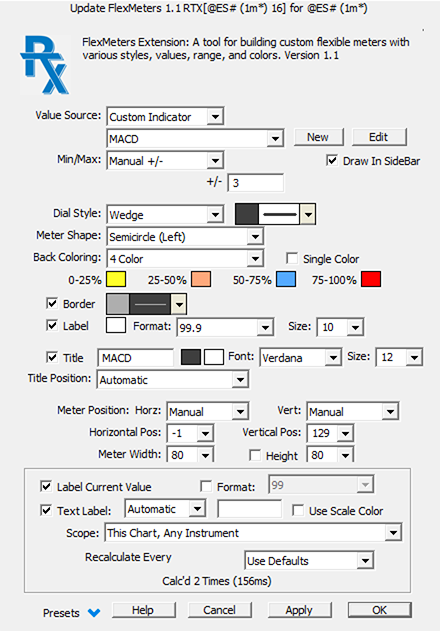Click the Title text field containing MACD

(x=136, y=357)
